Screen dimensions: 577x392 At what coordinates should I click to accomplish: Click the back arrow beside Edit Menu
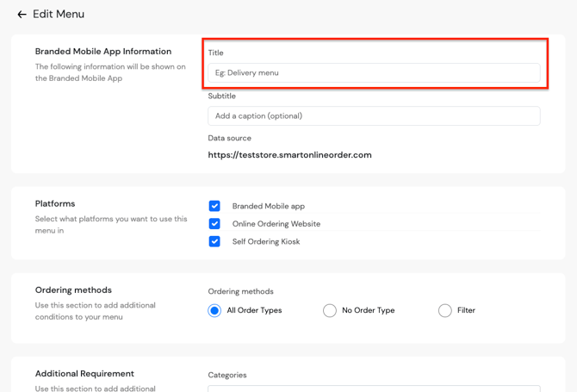click(x=22, y=15)
